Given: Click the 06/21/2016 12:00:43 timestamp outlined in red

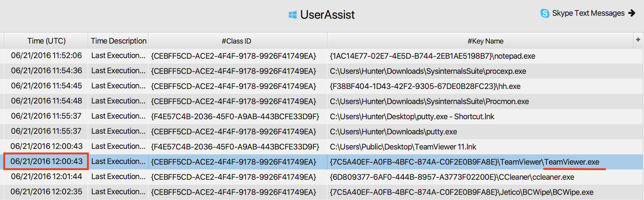Looking at the screenshot, I should click(46, 161).
